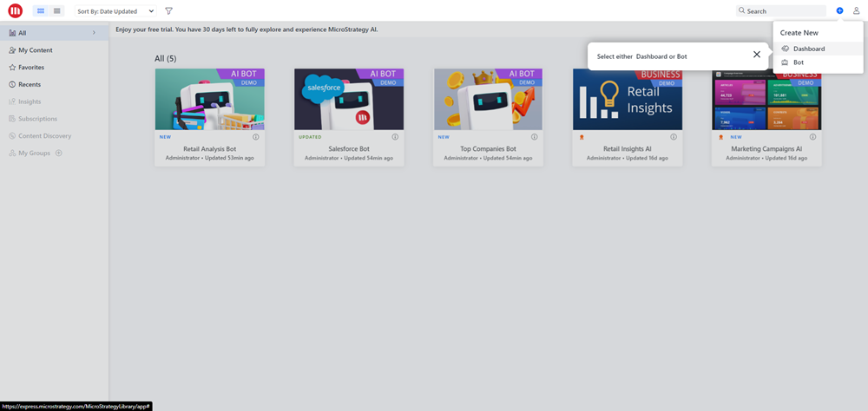Open the Sort By Date Updated dropdown
This screenshot has width=868, height=411.
click(115, 11)
